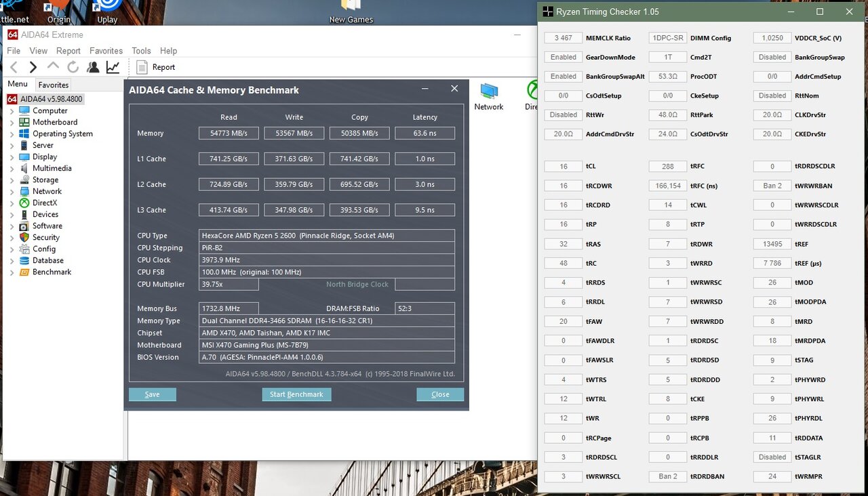868x496 pixels.
Task: Click the Memory Latency 63.6 ns value
Action: [x=425, y=133]
